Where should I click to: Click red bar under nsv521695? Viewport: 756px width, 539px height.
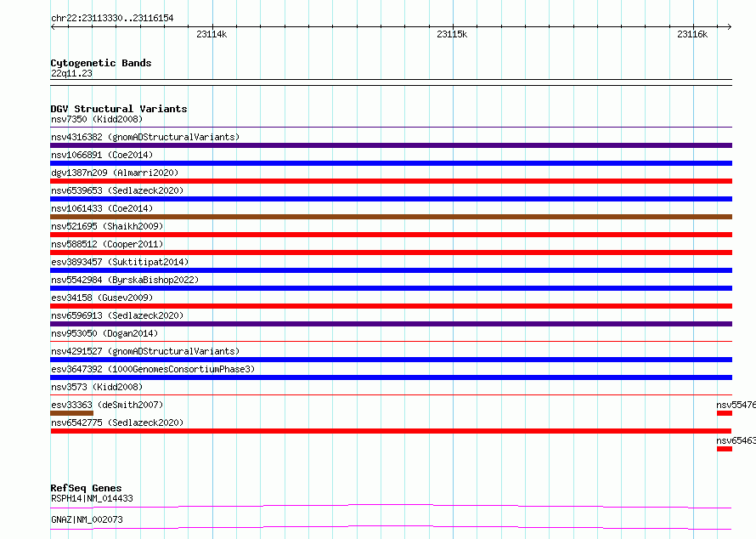[391, 235]
